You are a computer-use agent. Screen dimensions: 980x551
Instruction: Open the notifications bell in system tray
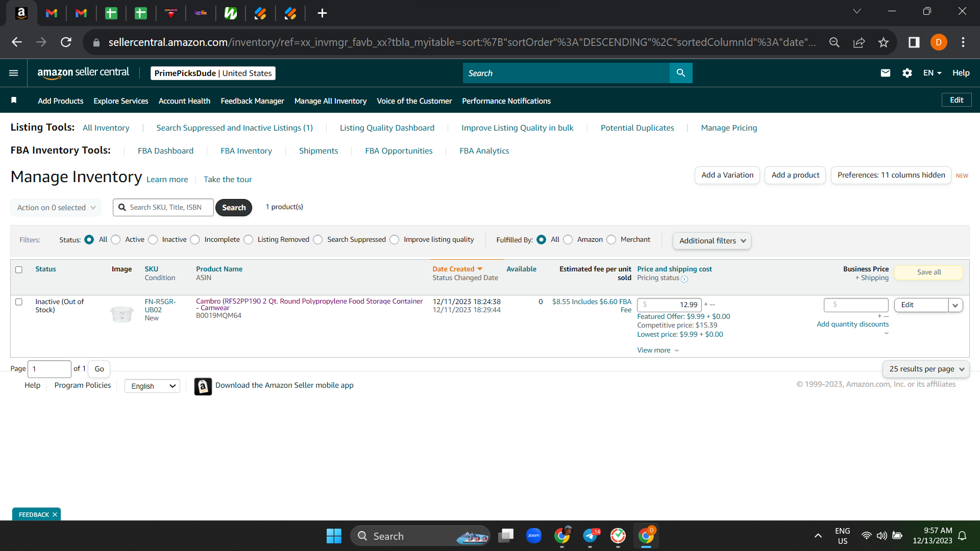[962, 536]
